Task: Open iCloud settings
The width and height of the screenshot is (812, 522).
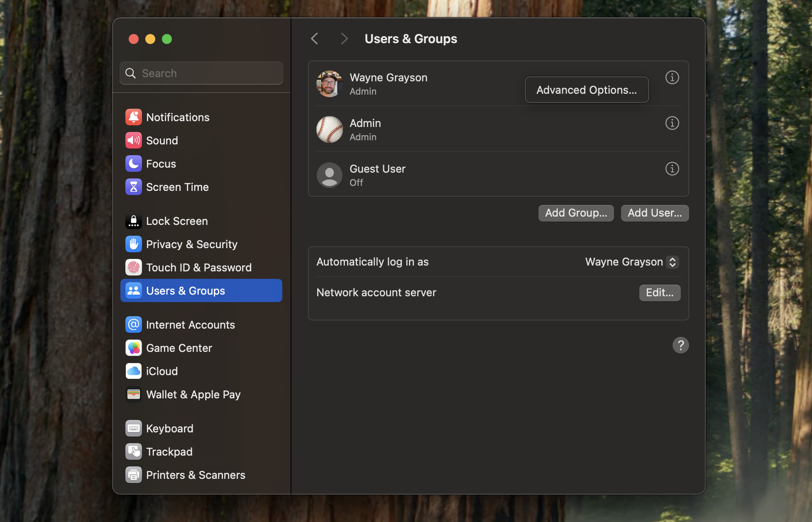Action: point(162,371)
